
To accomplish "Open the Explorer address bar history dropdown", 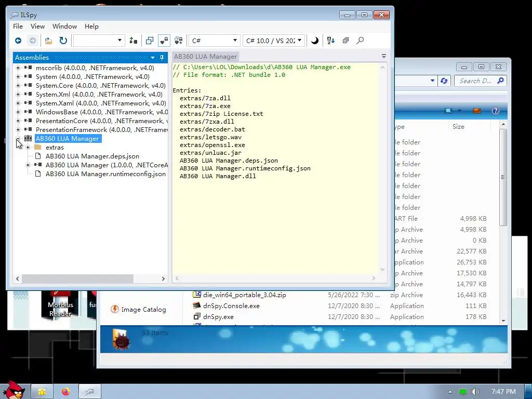I will click(432, 81).
